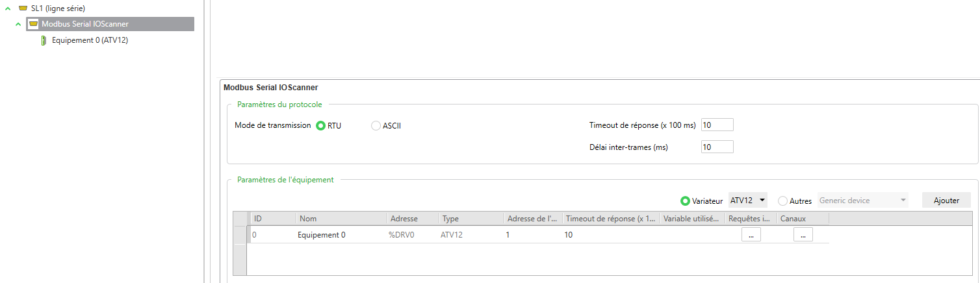Click the Ajouter button

click(x=946, y=201)
